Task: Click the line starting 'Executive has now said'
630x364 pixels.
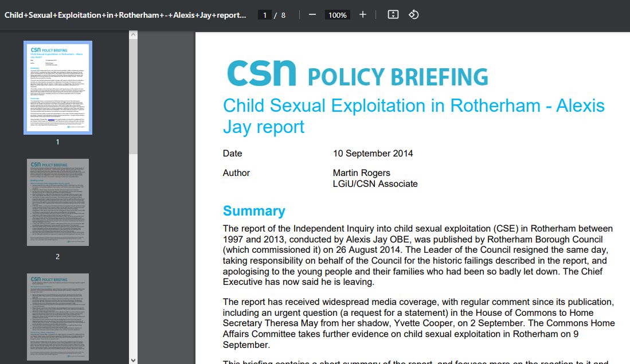Action: pos(299,282)
